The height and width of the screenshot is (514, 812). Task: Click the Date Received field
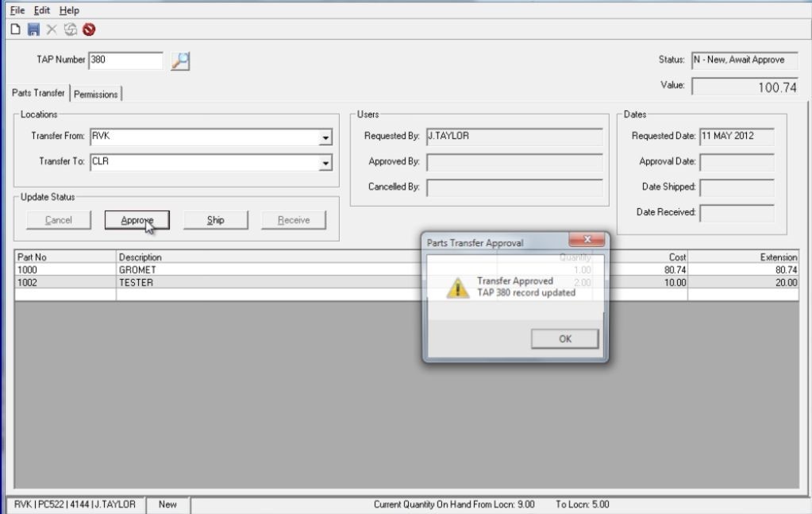pyautogui.click(x=737, y=213)
